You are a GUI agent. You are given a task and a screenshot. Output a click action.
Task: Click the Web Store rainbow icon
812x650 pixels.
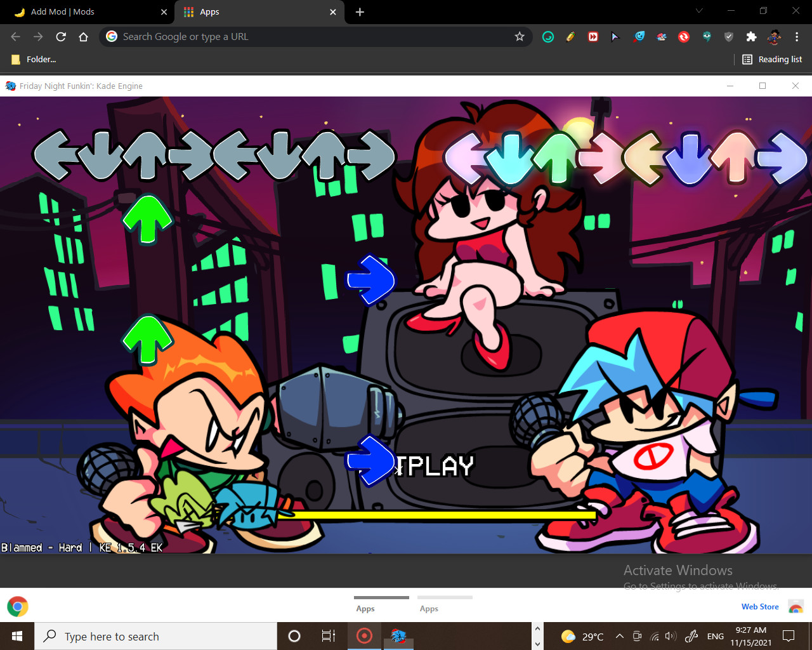796,607
